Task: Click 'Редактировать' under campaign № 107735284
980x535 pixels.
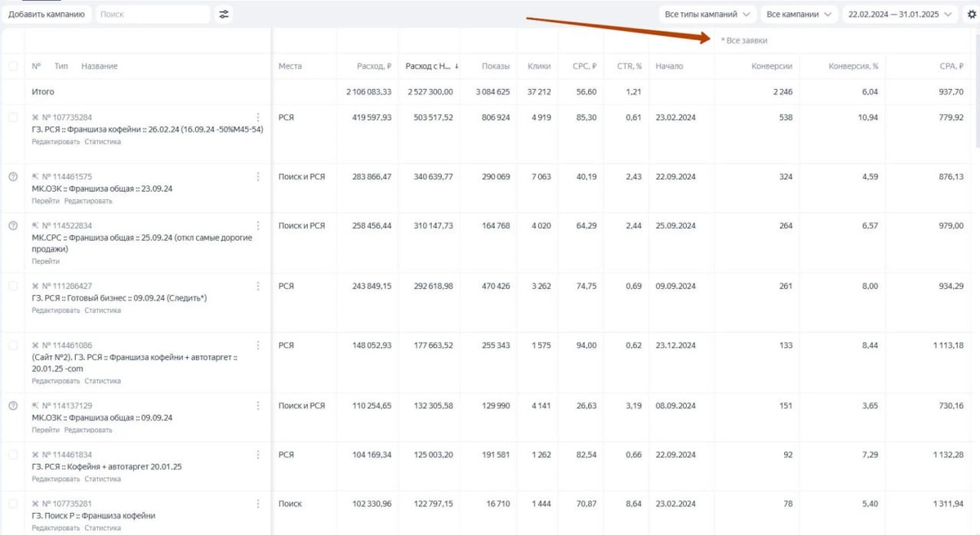Action: (56, 141)
